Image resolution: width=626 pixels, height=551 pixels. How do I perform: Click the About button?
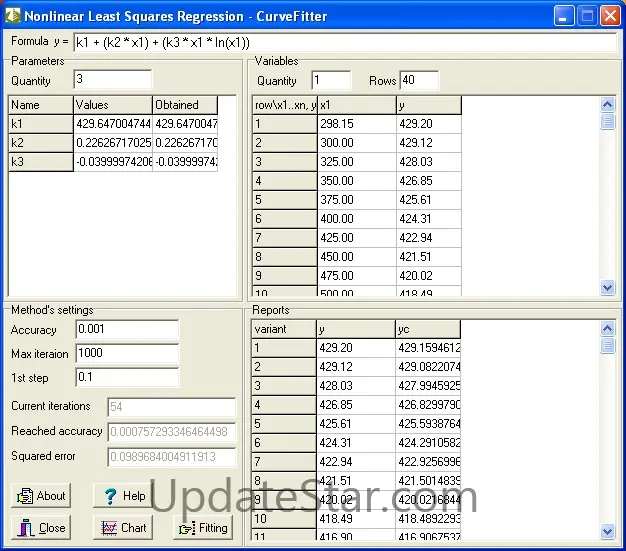point(42,496)
